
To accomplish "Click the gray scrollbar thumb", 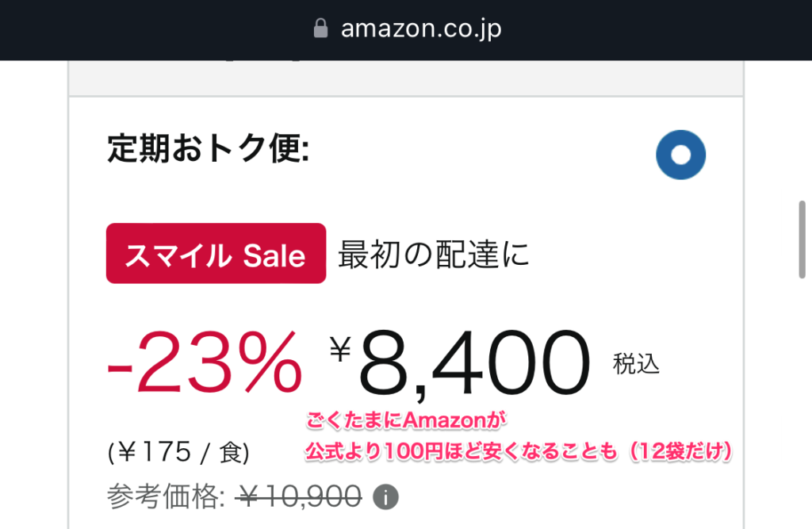I will coord(803,240).
